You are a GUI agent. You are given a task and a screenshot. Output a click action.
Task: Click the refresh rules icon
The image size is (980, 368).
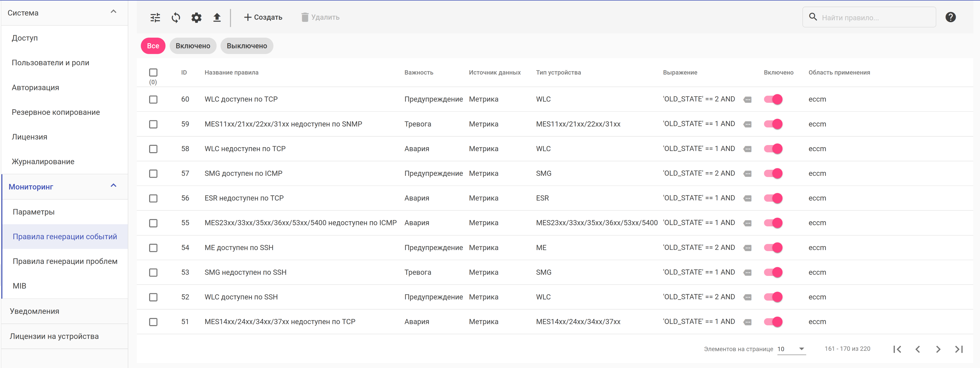[x=176, y=18]
